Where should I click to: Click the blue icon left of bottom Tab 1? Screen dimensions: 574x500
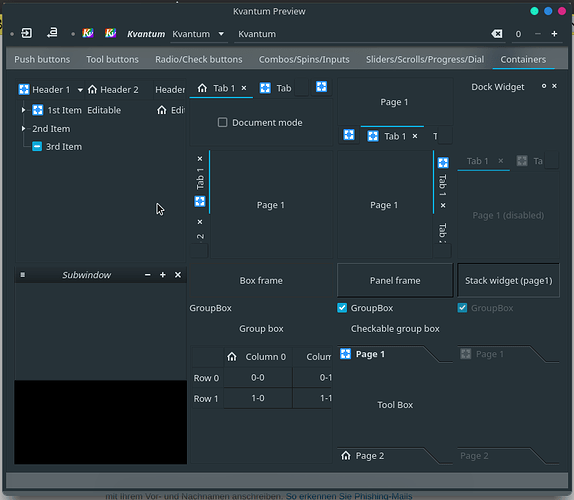[x=349, y=135]
